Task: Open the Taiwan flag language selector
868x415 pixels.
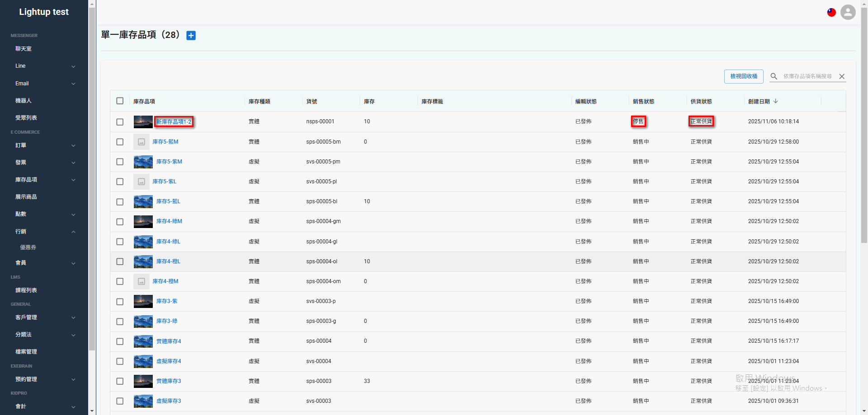Action: (831, 12)
